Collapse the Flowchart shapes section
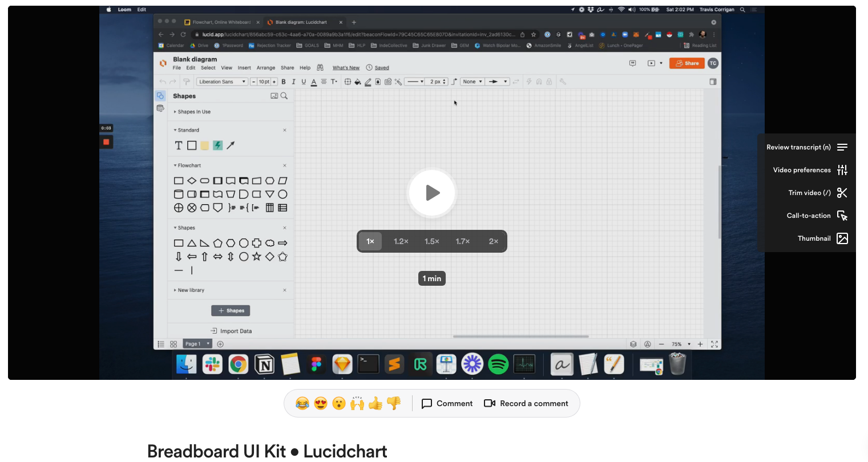This screenshot has width=868, height=462. (187, 165)
